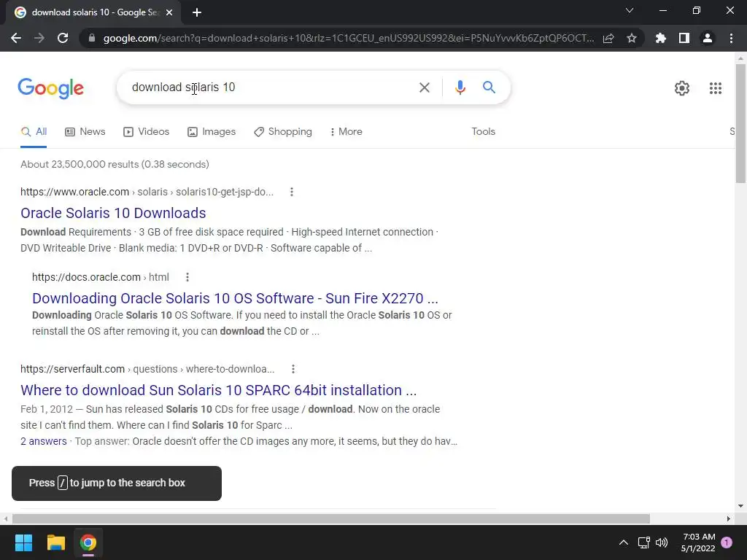Share this page icon in address bar
747x560 pixels.
(x=608, y=38)
